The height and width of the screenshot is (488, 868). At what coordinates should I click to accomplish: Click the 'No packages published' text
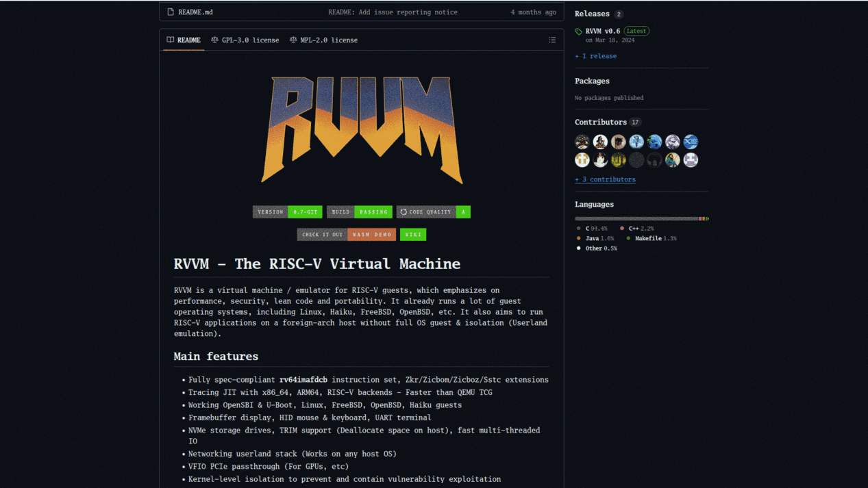click(x=609, y=98)
